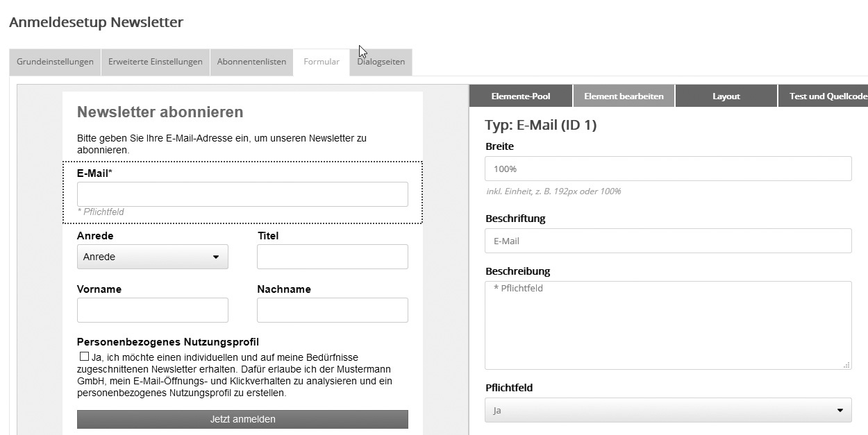Switch to the Dialogseiten tab
Image resolution: width=868 pixels, height=435 pixels.
[x=381, y=62]
